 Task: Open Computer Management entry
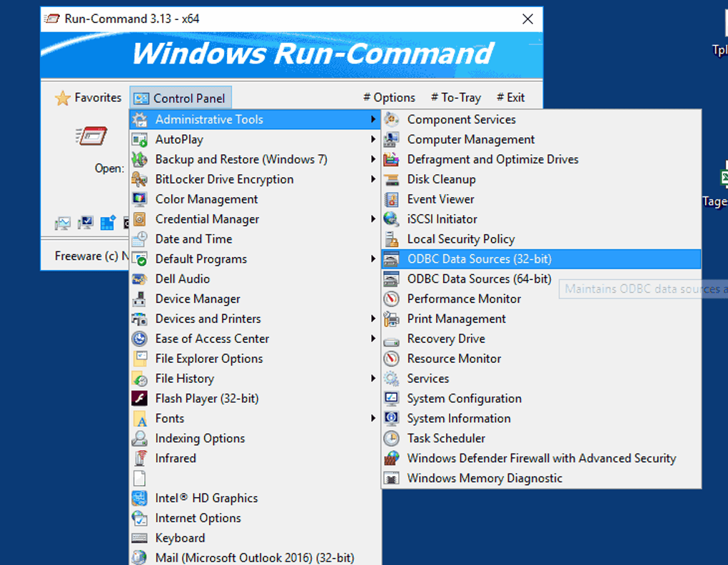pyautogui.click(x=470, y=139)
